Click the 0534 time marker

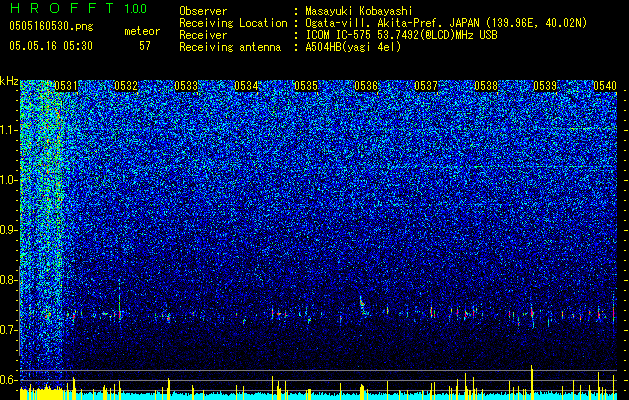click(246, 86)
